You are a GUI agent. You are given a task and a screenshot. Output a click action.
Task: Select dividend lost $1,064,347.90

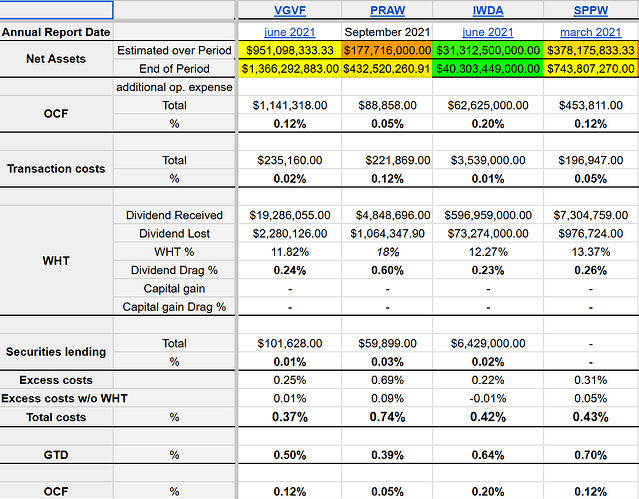[x=387, y=234]
